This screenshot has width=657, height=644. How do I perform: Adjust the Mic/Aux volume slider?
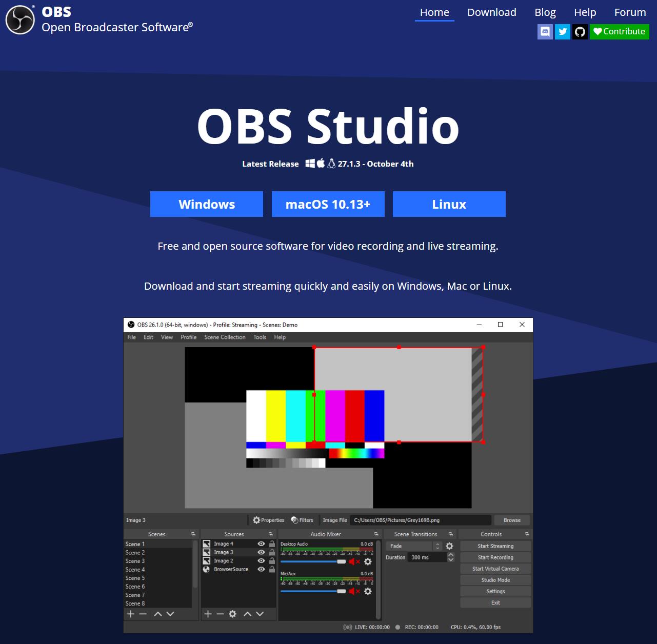[313, 592]
